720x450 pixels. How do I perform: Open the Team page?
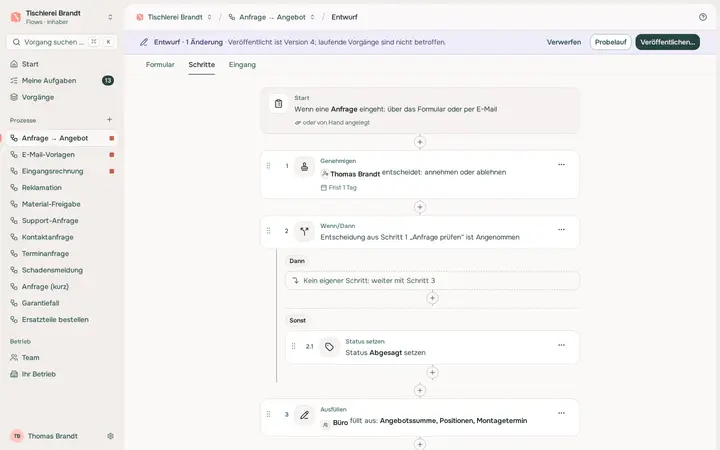(x=62, y=358)
